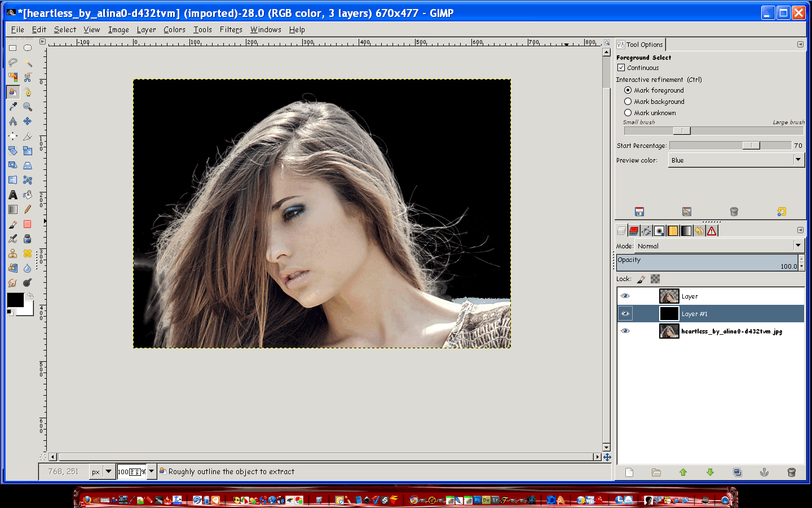This screenshot has height=508, width=812.
Task: Select the Dodge/Burn tool
Action: [27, 283]
